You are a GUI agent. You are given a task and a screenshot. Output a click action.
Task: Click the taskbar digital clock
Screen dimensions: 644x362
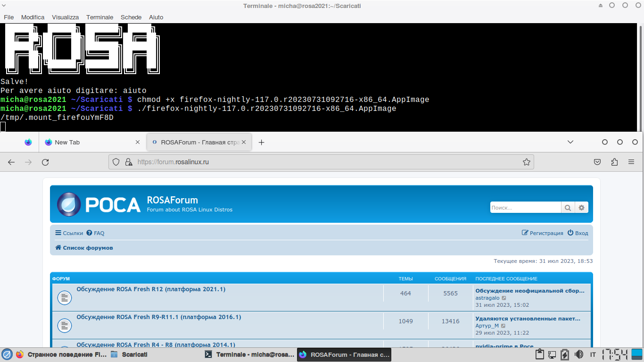tap(615, 354)
